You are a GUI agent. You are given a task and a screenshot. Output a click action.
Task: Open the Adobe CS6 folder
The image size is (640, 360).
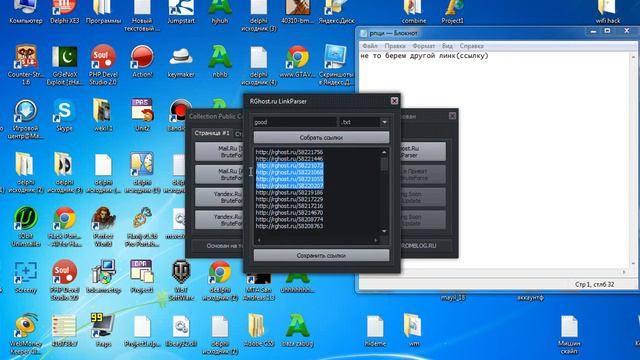click(x=258, y=330)
